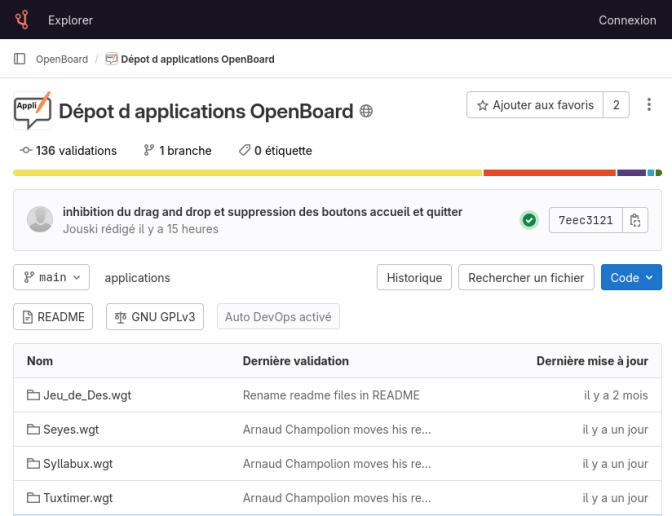This screenshot has width=672, height=516.
Task: Open the three-dot project actions menu
Action: coord(649,105)
